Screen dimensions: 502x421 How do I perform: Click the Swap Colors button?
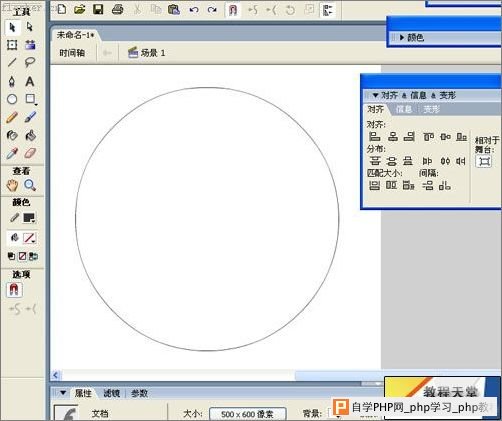click(x=33, y=256)
